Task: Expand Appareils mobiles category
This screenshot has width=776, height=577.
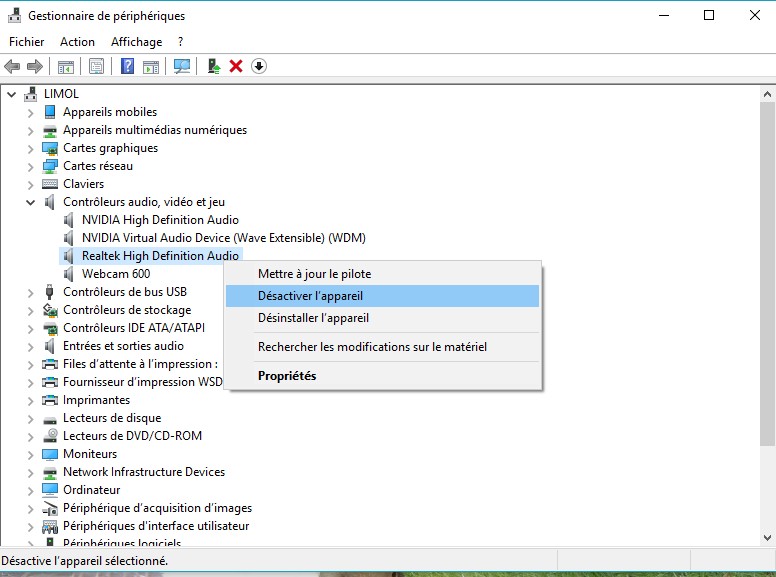Action: (31, 113)
